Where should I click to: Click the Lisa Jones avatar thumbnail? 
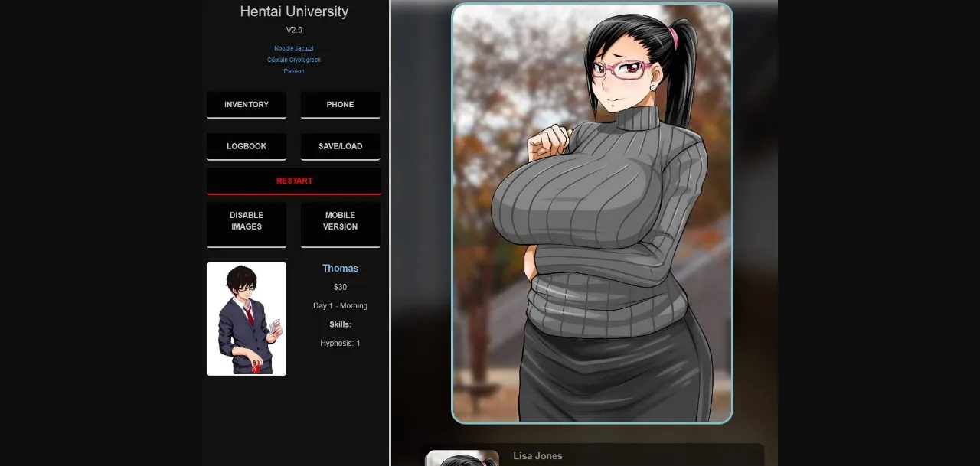tap(462, 457)
